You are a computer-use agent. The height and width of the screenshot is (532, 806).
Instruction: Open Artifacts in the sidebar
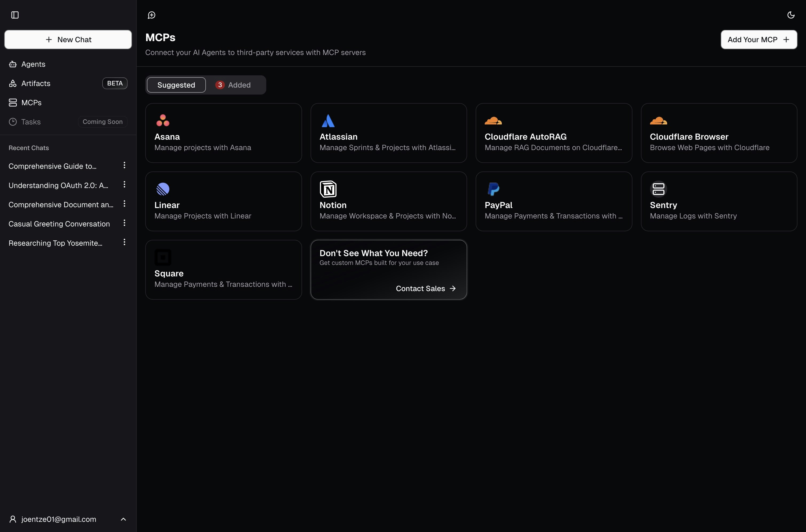pos(68,84)
